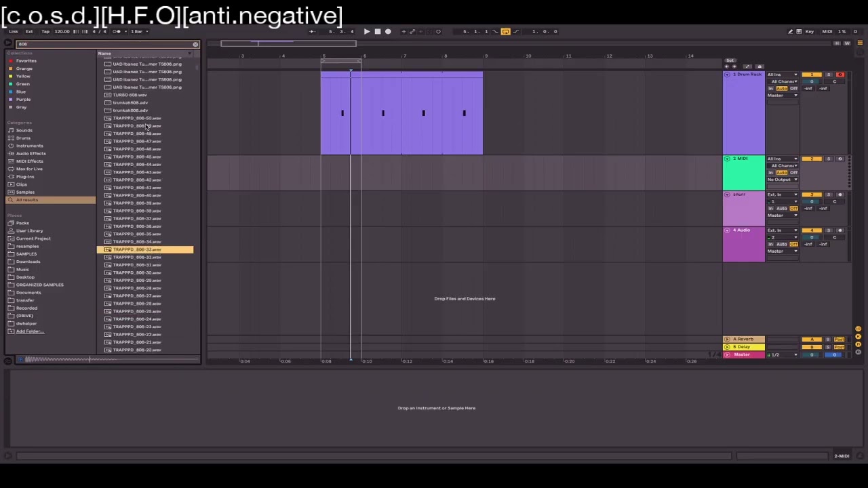This screenshot has width=868, height=488.
Task: Fold the 1 Drum Rack track
Action: point(727,75)
